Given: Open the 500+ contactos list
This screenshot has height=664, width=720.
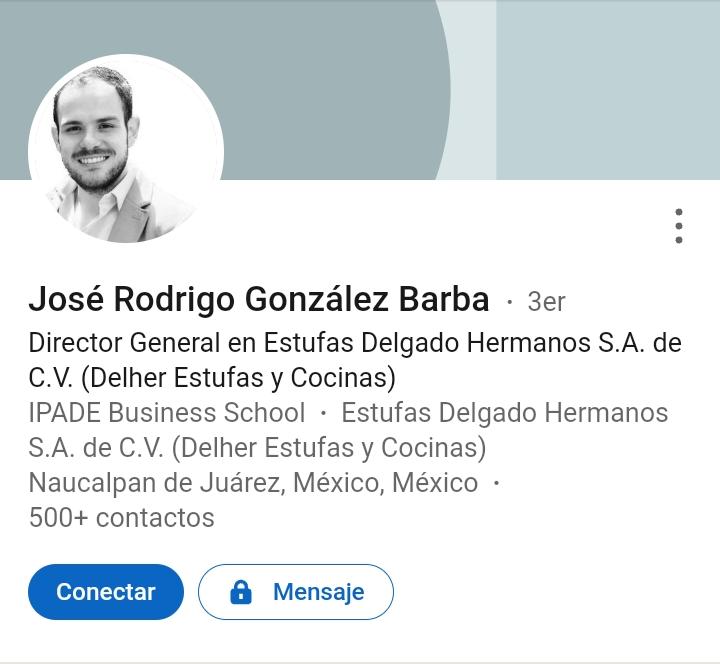Looking at the screenshot, I should pyautogui.click(x=122, y=518).
